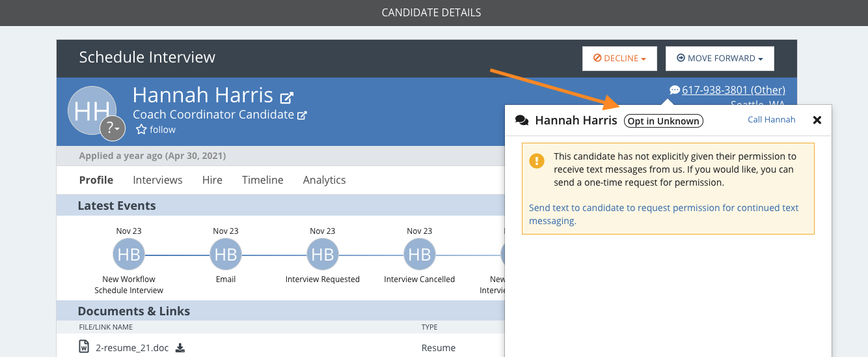
Task: Select the Interview Cancelled event marker
Action: pyautogui.click(x=420, y=254)
